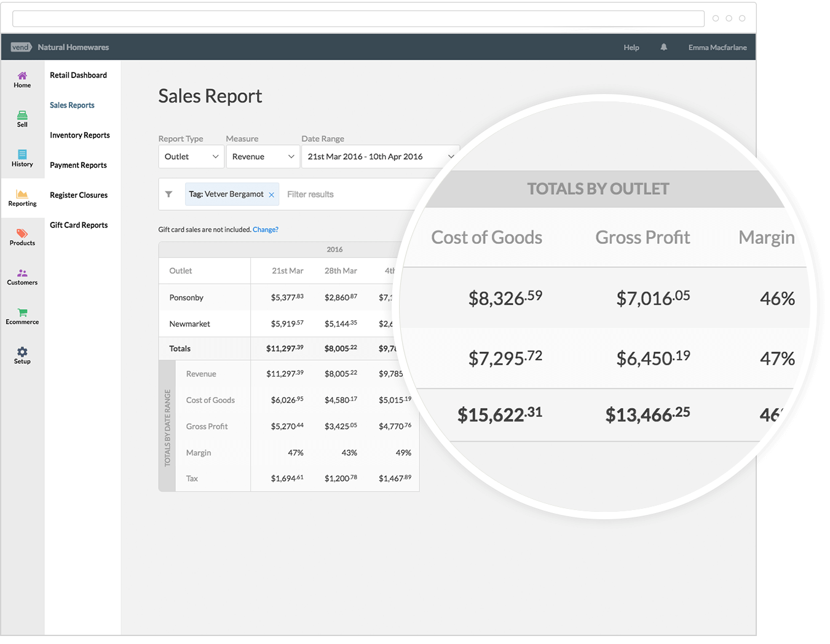Open the Date Range selector
This screenshot has width=830, height=644.
pos(380,156)
